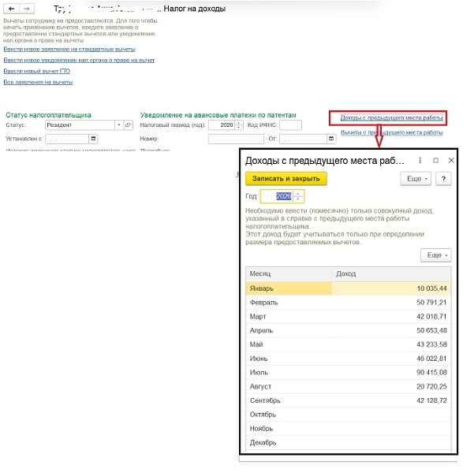This screenshot has height=476, width=474.
Task: Expand the Статус Резидент dropdown
Action: (119, 125)
